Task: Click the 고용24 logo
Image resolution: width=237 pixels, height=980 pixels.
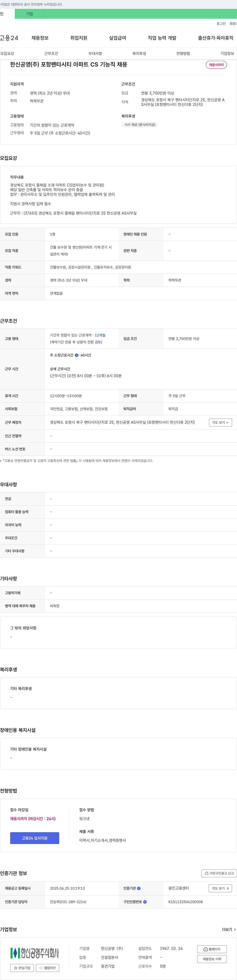Action: click(9, 38)
